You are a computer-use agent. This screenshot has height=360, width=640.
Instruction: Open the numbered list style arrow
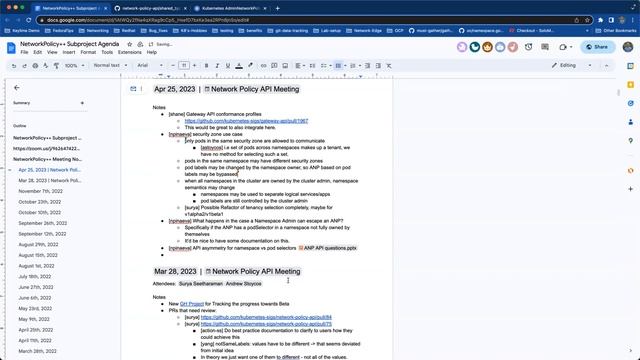point(360,66)
